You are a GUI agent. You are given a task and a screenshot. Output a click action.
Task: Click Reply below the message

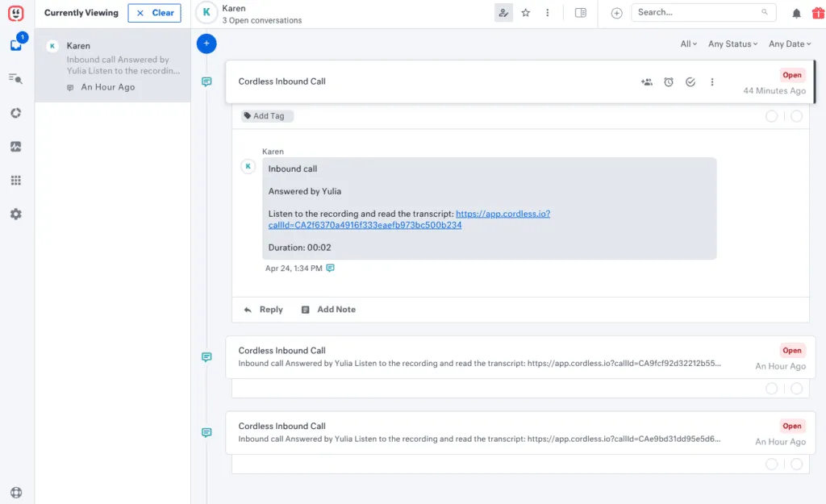264,310
